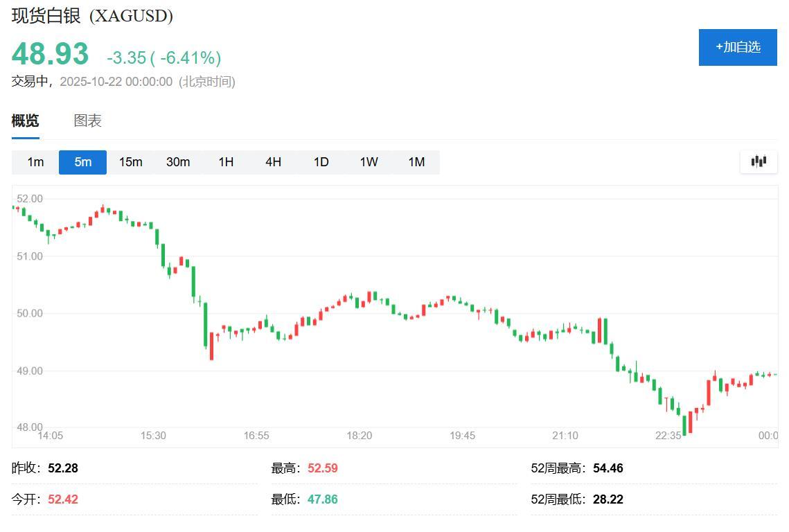This screenshot has height=532, width=789.
Task: Click the 52周最高 value 54.46
Action: point(608,468)
